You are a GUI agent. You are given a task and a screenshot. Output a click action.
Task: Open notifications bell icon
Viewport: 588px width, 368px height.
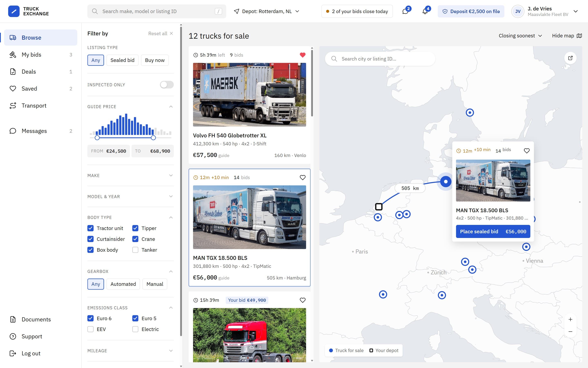(x=425, y=11)
